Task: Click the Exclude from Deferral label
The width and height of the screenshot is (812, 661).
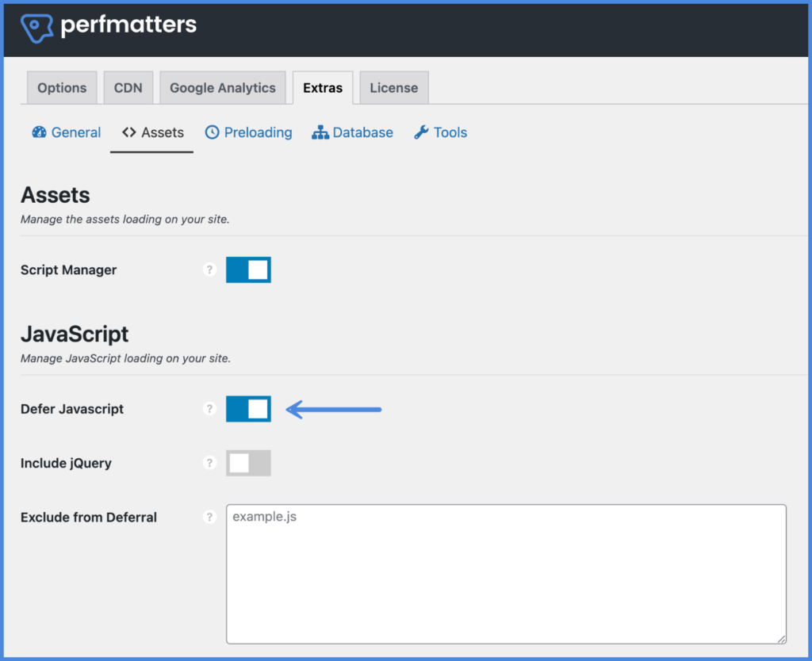Action: pos(89,517)
